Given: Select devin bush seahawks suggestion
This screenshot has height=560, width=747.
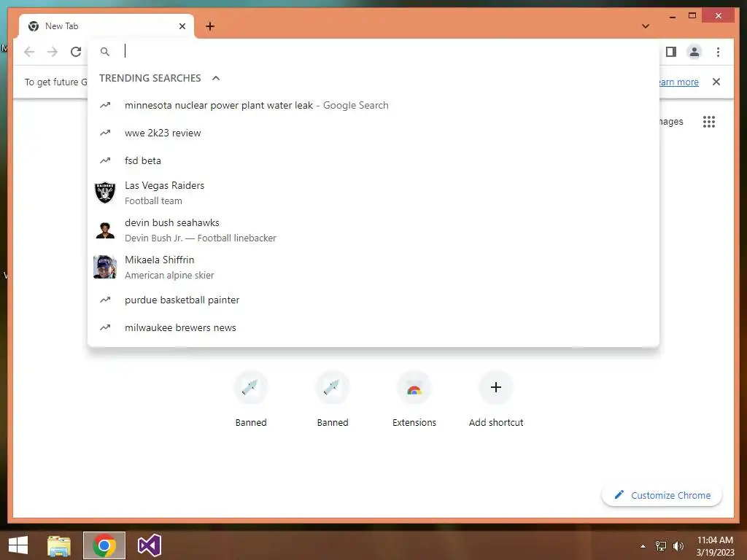Looking at the screenshot, I should click(373, 230).
